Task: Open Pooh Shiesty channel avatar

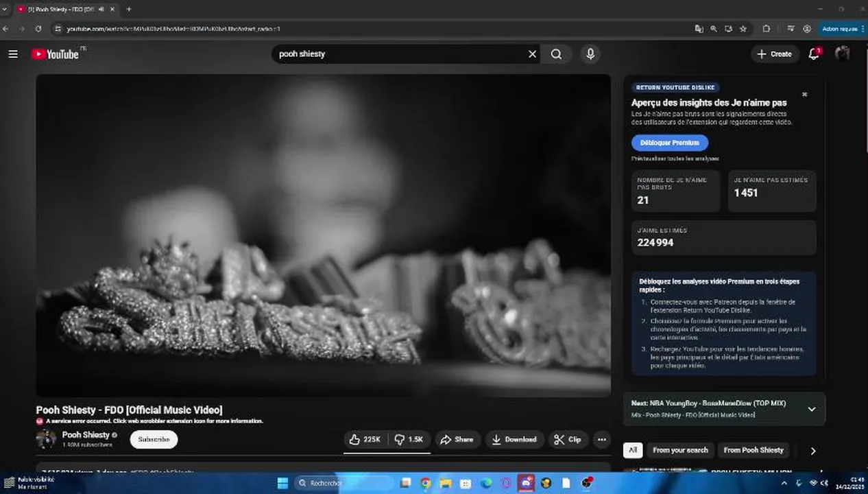Action: (x=46, y=440)
